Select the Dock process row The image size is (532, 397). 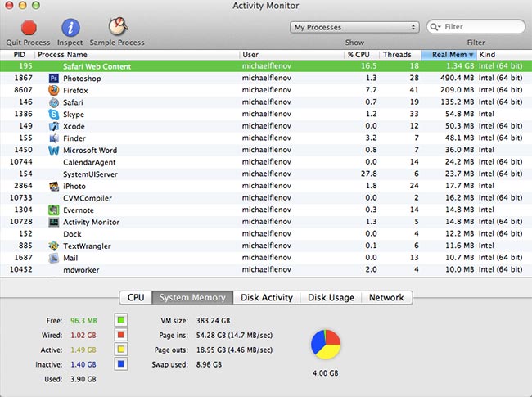[266, 234]
